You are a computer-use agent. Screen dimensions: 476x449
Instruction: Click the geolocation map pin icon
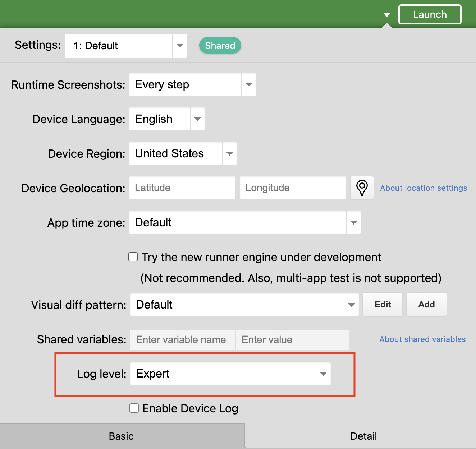pyautogui.click(x=362, y=188)
